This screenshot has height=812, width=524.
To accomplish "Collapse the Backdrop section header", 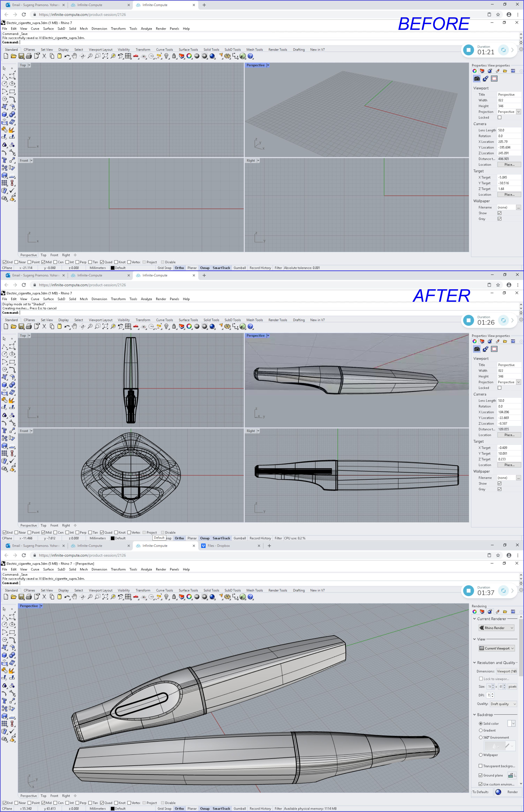I will pos(475,715).
